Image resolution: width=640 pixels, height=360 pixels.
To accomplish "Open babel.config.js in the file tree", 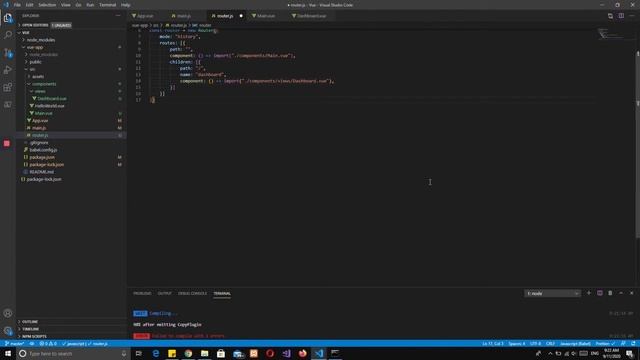I will pos(71,150).
